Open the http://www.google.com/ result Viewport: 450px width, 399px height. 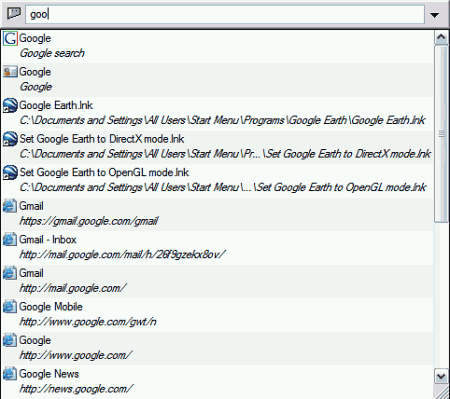217,348
